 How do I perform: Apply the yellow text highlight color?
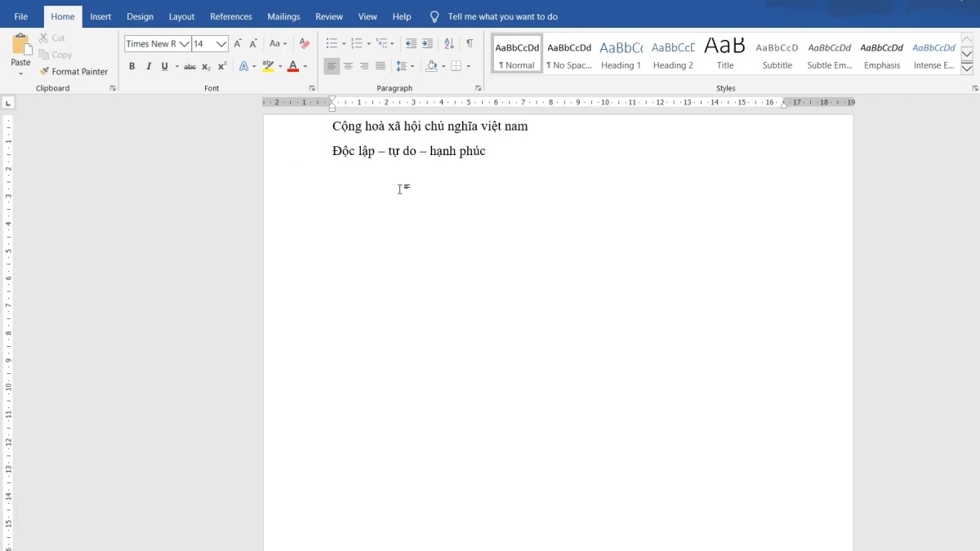click(268, 67)
